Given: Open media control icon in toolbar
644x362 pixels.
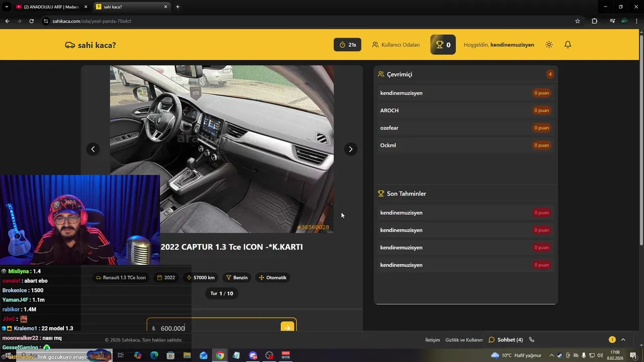Looking at the screenshot, I should [612, 21].
